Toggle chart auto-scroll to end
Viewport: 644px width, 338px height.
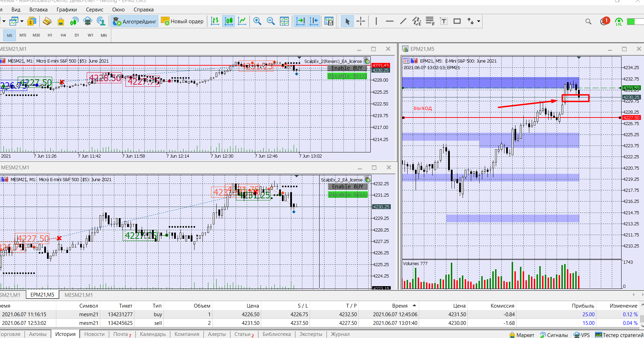click(300, 21)
